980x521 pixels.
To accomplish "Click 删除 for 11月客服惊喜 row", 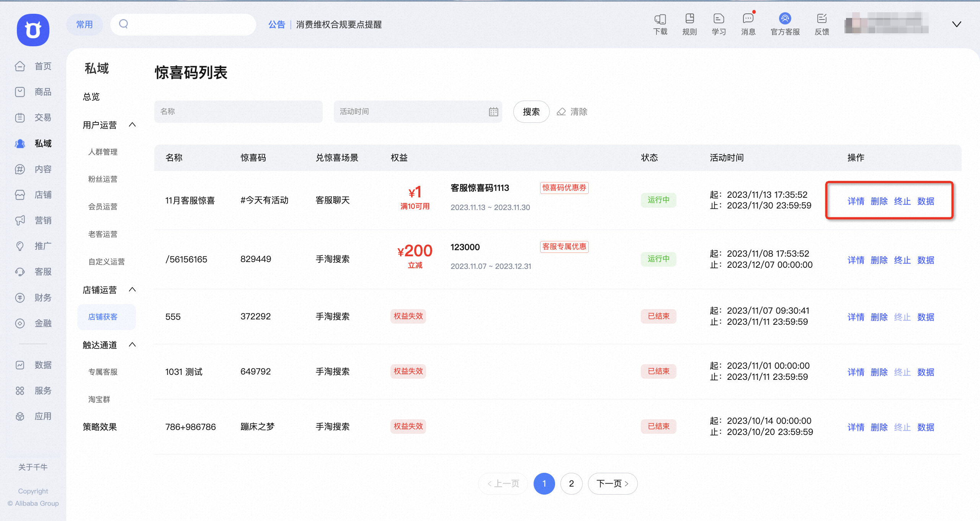I will coord(879,201).
